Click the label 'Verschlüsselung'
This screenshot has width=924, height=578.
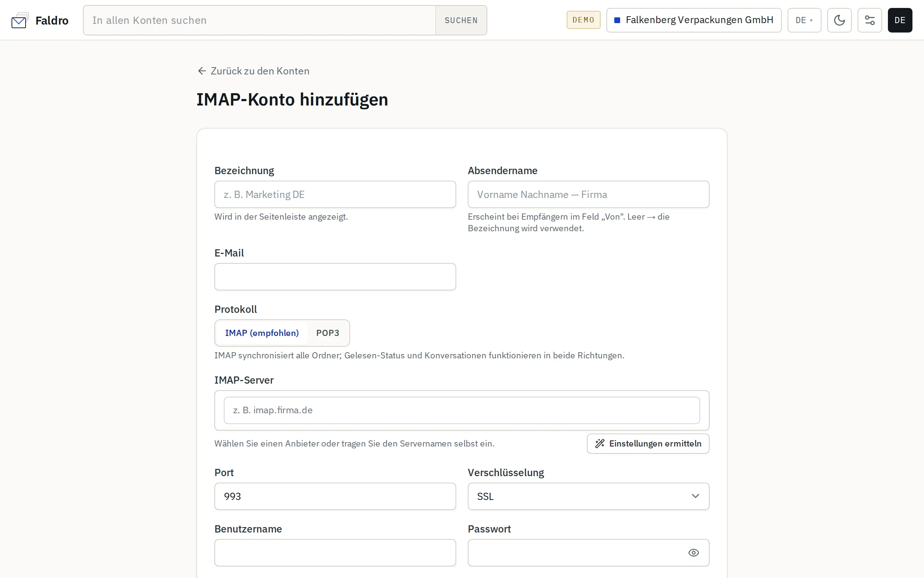pyautogui.click(x=506, y=473)
